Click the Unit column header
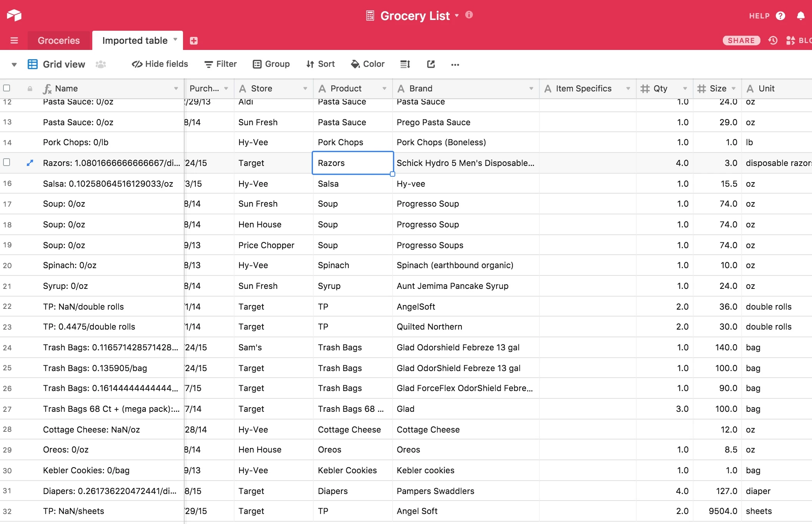Image resolution: width=812 pixels, height=524 pixels. [x=777, y=89]
